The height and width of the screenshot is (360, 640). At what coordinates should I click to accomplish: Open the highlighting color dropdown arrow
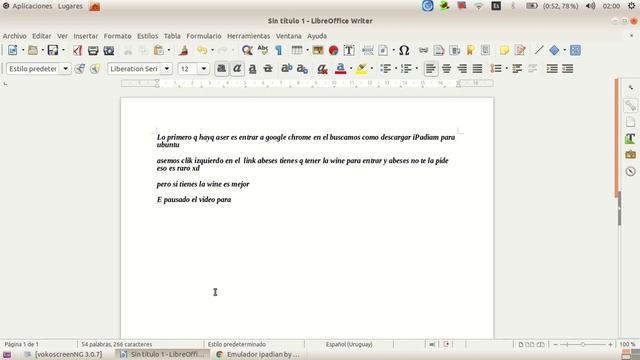tap(372, 69)
